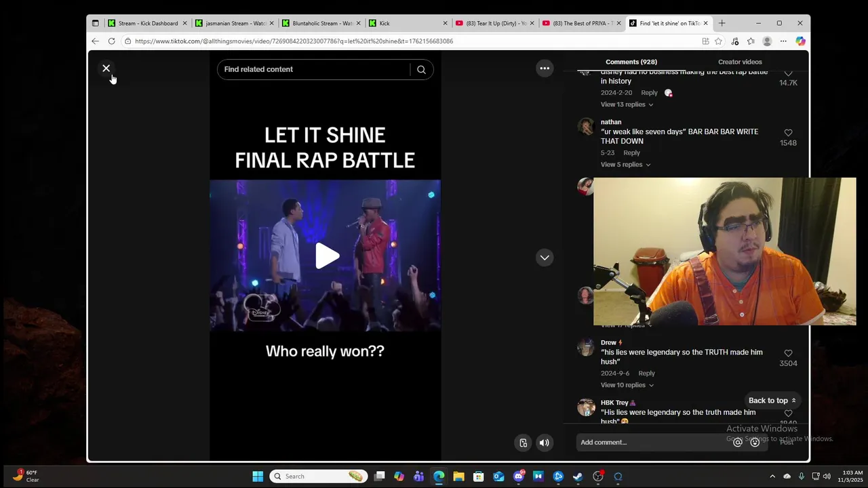Open Steam from the taskbar
Image resolution: width=868 pixels, height=488 pixels.
(x=578, y=476)
